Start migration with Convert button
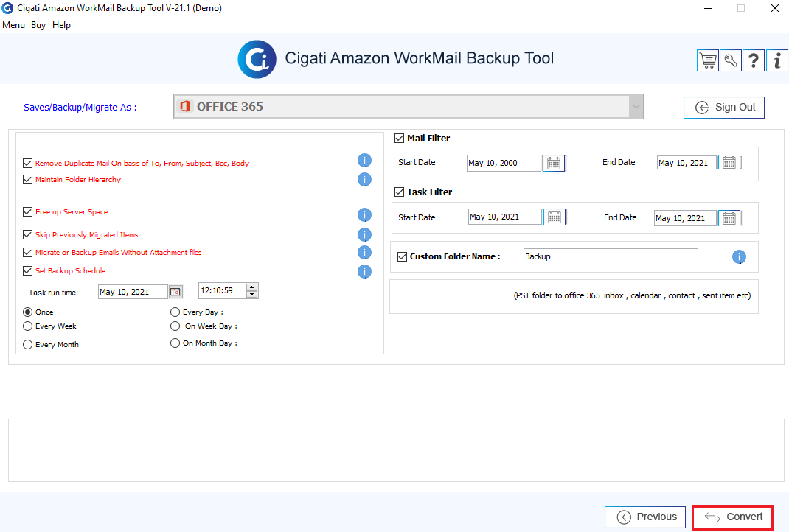Screen dimensions: 789x532 coord(733,517)
